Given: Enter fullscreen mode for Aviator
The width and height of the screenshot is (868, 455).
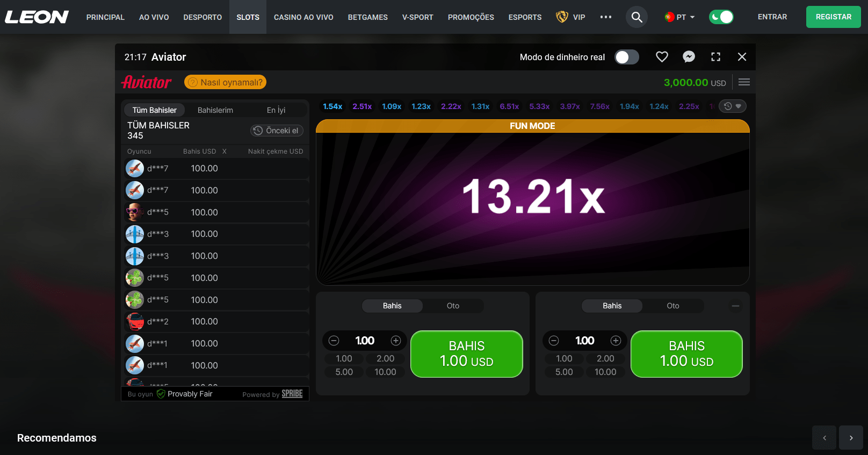Looking at the screenshot, I should coord(715,57).
